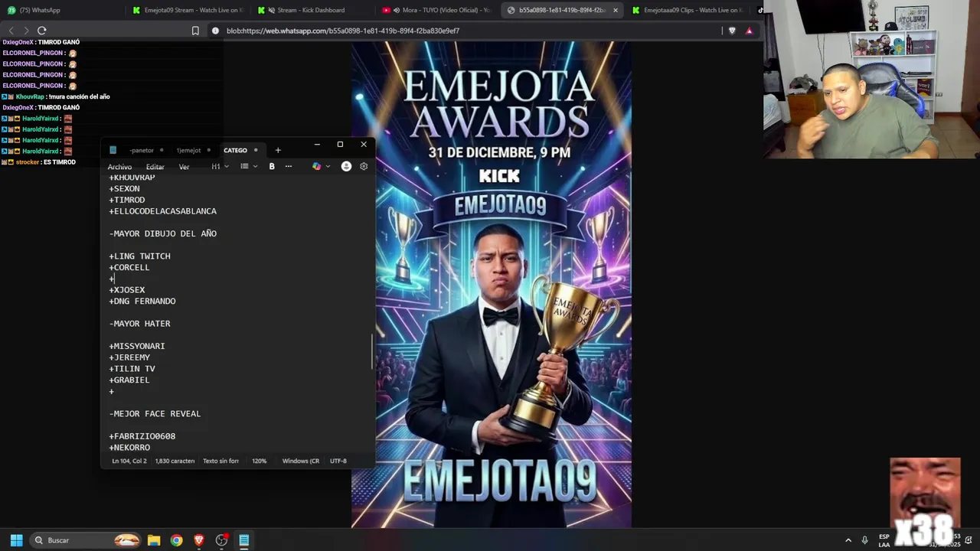This screenshot has width=980, height=551.
Task: Switch to Stream - Kick Dashboard tab
Action: [x=312, y=10]
